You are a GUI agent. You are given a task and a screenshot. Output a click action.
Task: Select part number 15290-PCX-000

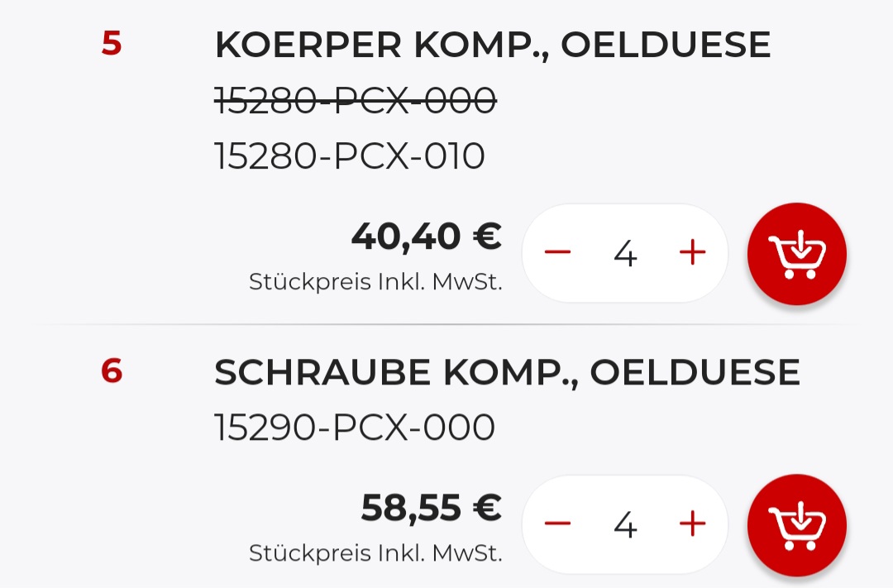pos(355,428)
